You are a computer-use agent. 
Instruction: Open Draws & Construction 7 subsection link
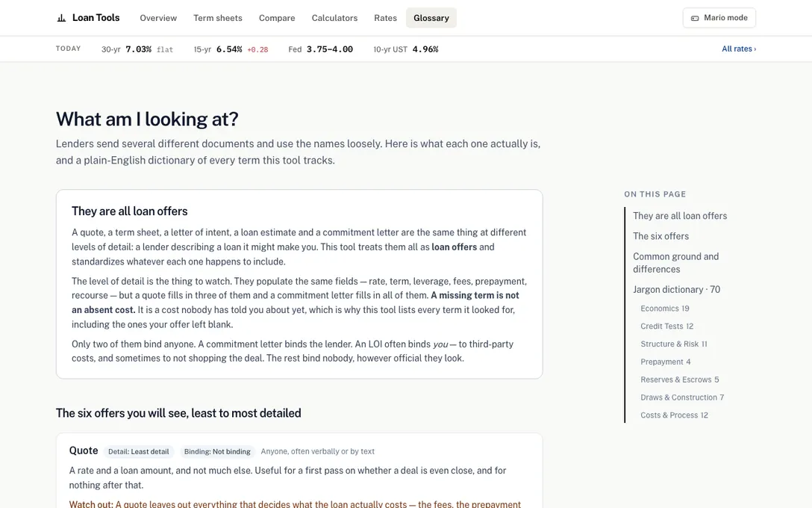[682, 397]
